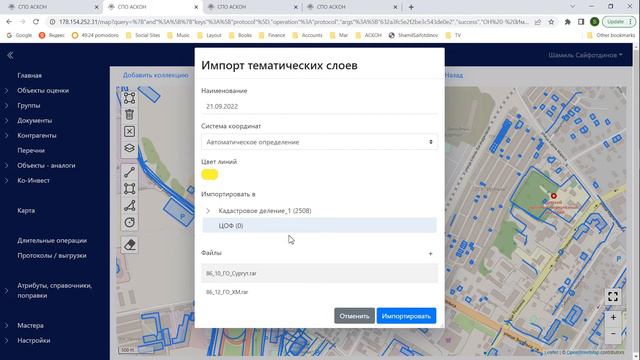
Task: Open the АСКОН bookmarks folder
Action: (369, 36)
